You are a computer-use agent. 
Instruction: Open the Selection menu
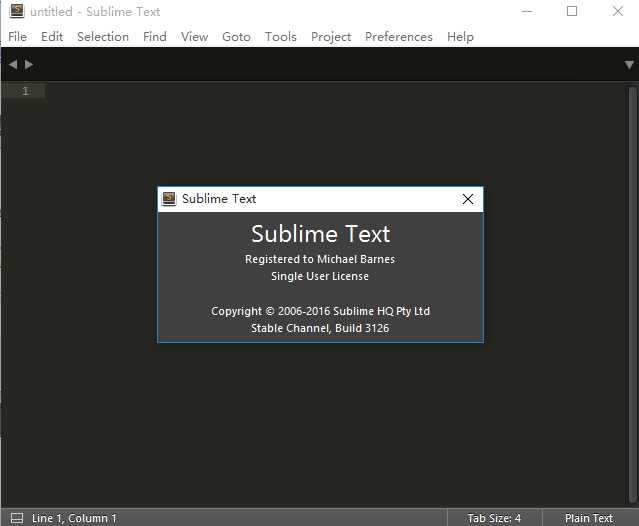coord(103,37)
